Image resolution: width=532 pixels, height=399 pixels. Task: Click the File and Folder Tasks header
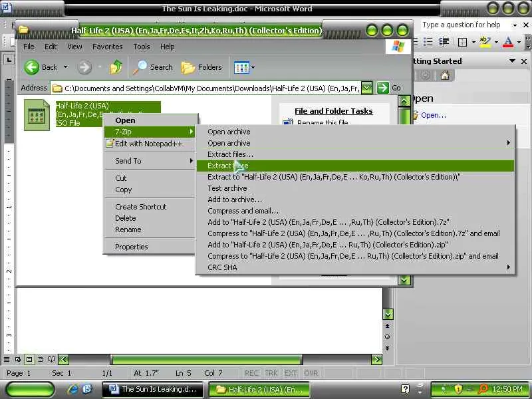334,111
